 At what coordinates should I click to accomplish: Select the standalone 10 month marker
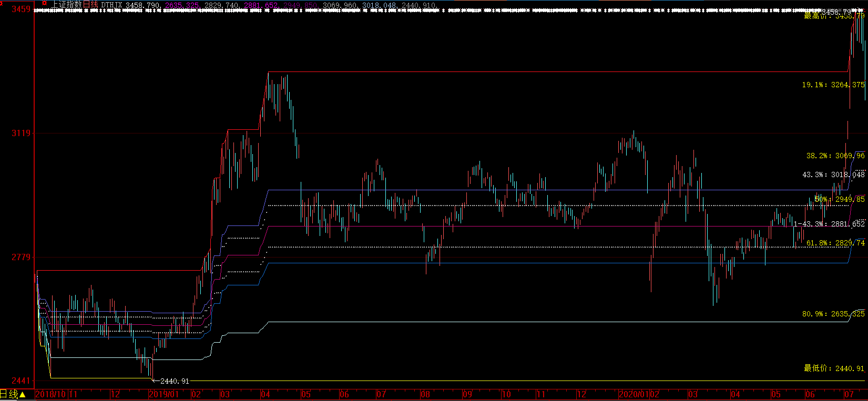(x=506, y=394)
